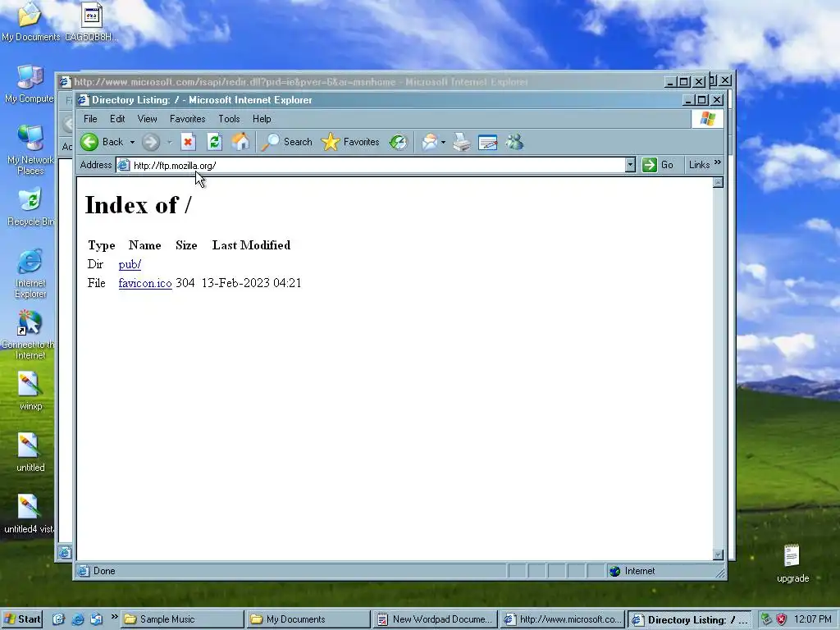Switch to Sample Music taskbar window
840x630 pixels.
point(182,619)
